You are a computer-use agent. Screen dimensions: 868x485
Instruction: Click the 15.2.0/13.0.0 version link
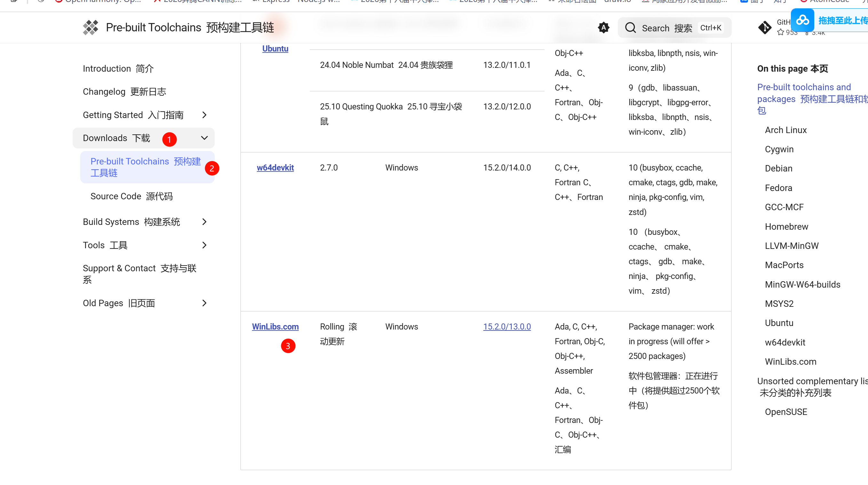507,327
